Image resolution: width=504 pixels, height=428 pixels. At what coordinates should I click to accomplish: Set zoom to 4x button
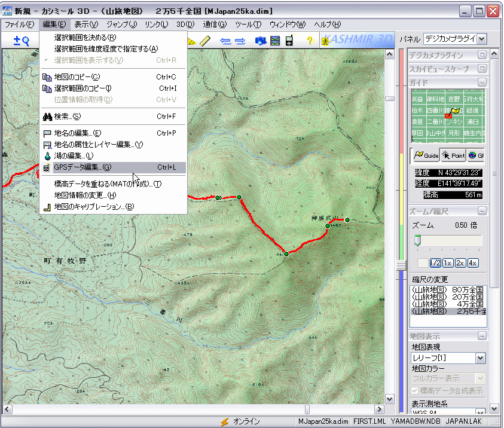coord(472,263)
